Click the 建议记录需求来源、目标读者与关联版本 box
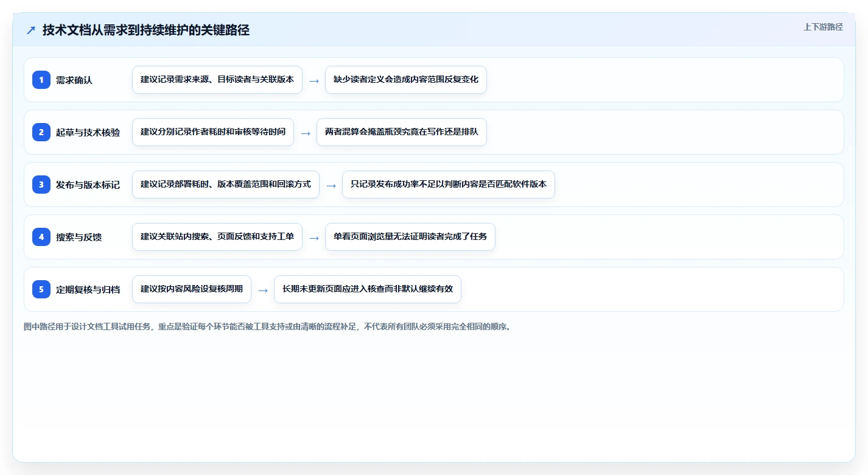Image resolution: width=868 pixels, height=475 pixels. coord(217,80)
